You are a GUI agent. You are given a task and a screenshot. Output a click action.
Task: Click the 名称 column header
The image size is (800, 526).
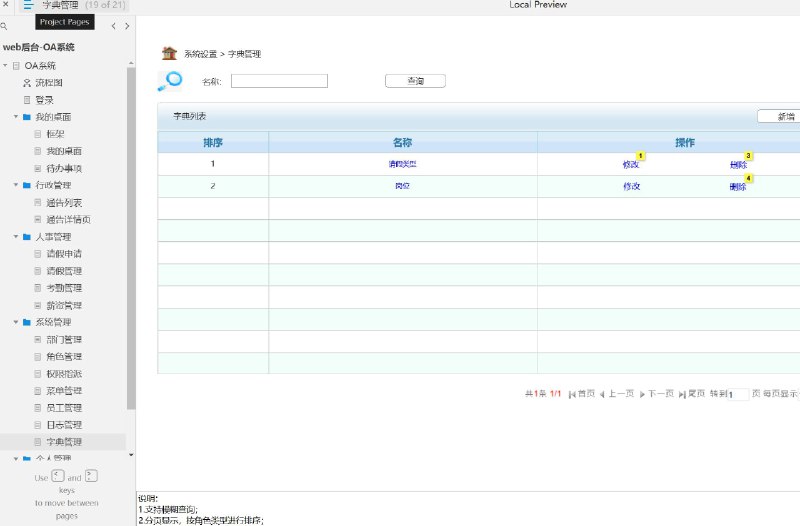click(x=403, y=142)
